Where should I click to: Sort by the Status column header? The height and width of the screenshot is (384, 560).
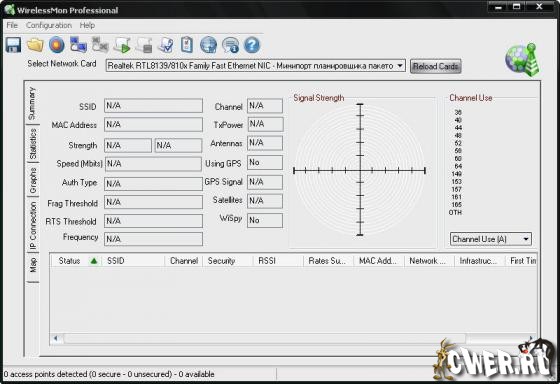point(76,261)
